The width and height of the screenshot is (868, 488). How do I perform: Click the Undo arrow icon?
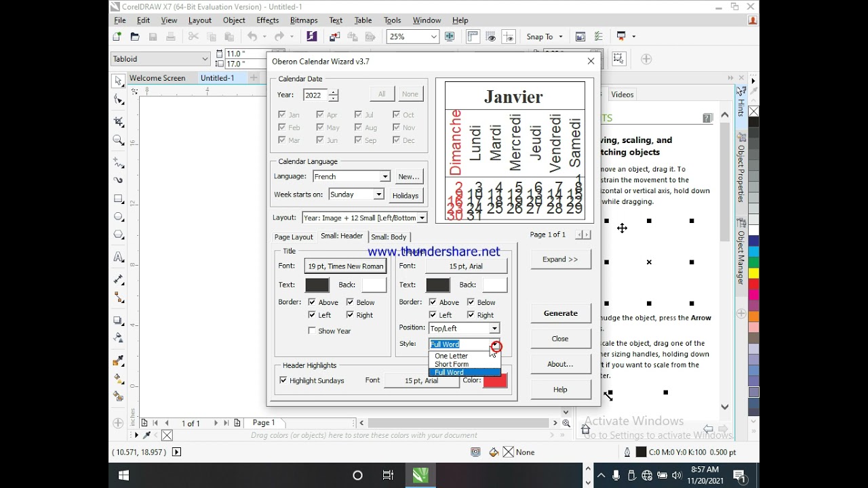pos(252,37)
